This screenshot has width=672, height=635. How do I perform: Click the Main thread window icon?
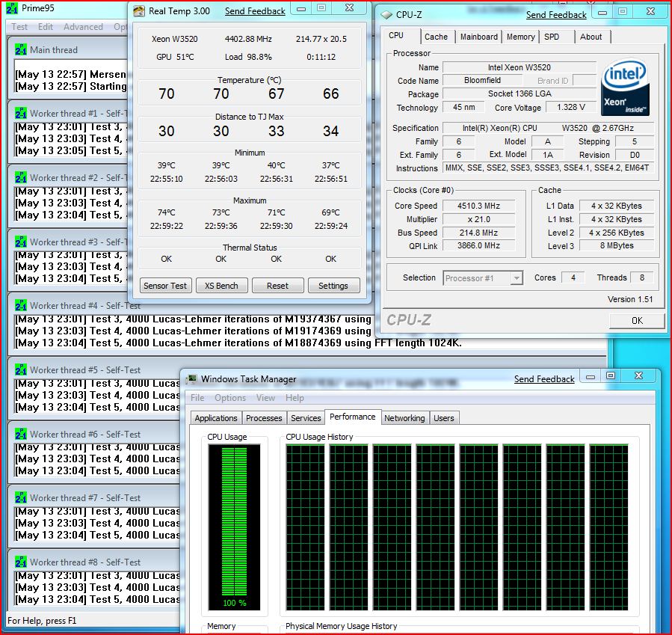point(21,49)
